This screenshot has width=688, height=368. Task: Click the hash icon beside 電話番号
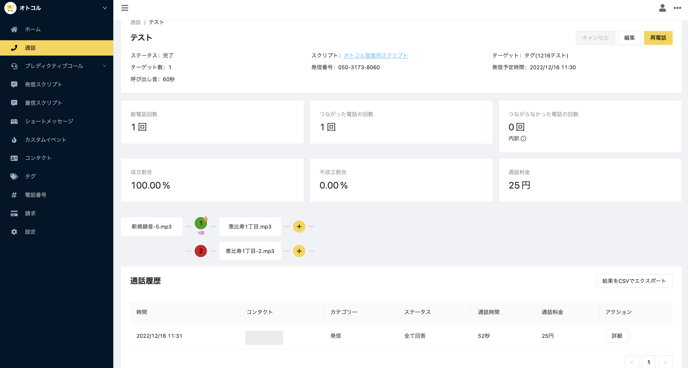tap(14, 195)
